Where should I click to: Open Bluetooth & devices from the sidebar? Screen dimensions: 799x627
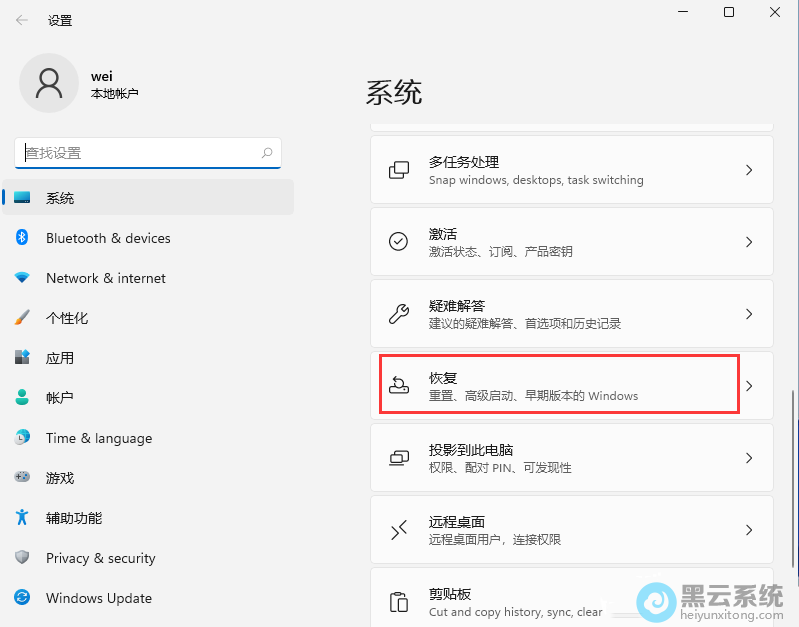tap(108, 238)
